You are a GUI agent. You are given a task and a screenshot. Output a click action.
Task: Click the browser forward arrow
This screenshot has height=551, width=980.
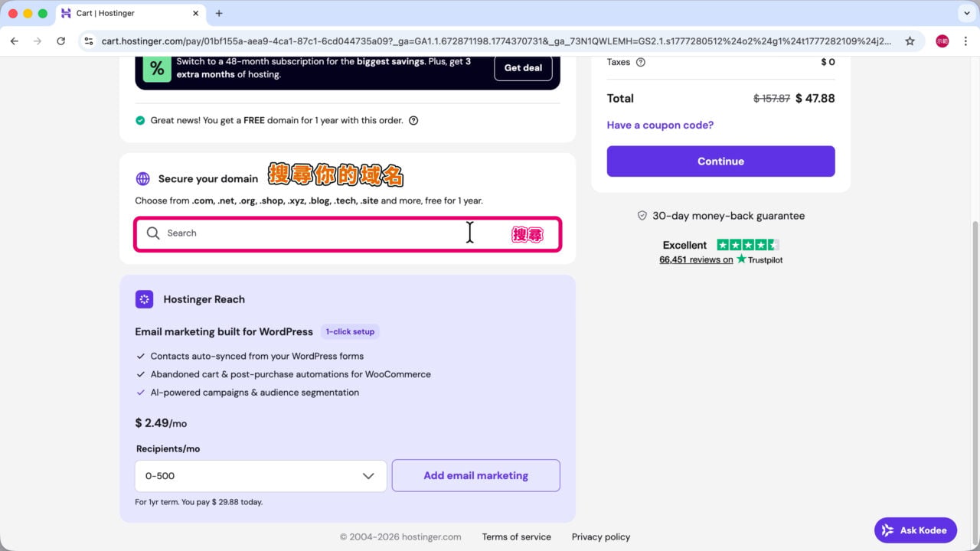(x=38, y=41)
